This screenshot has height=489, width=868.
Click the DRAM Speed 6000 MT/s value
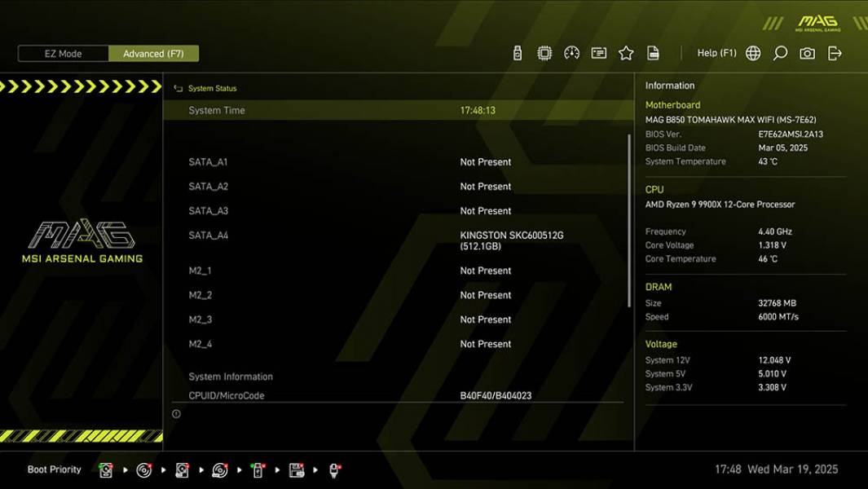778,317
